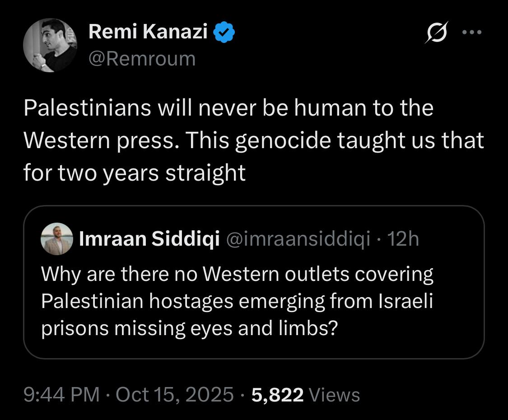Click the Oct 15, 2025 date

(175, 395)
